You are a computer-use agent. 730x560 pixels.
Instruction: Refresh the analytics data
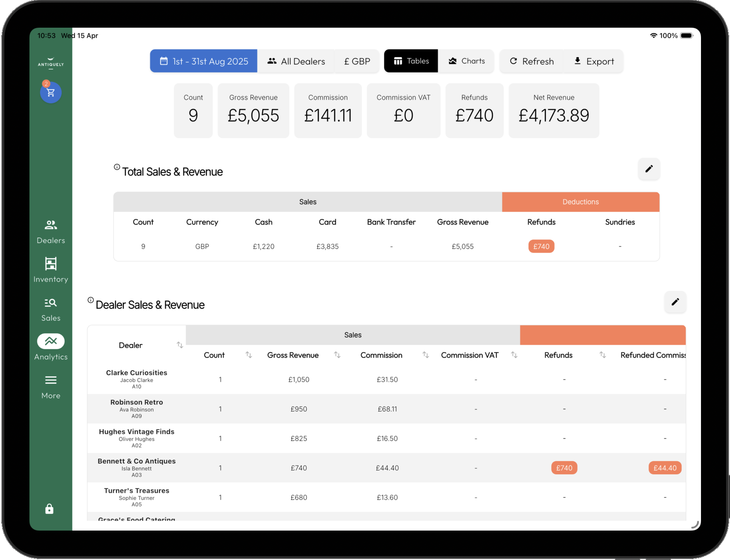click(531, 61)
